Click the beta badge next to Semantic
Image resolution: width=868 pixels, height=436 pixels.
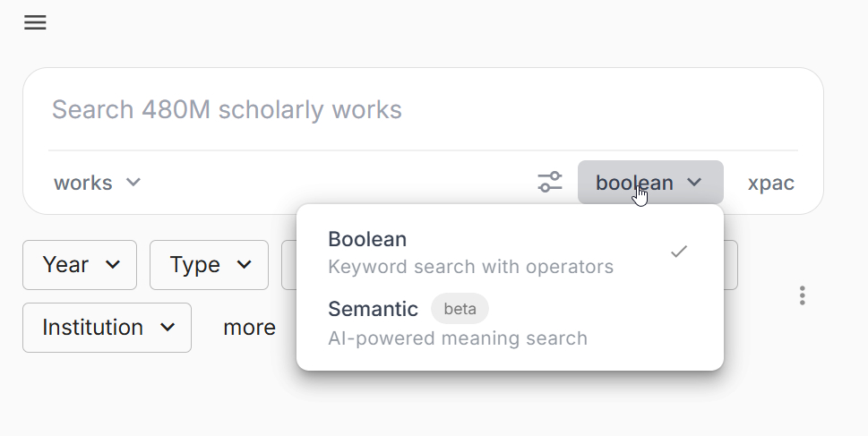point(460,309)
